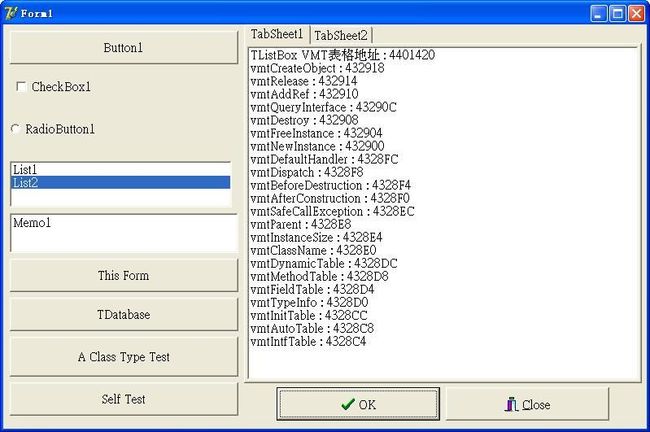650x432 pixels.
Task: Click Button1
Action: click(x=124, y=48)
